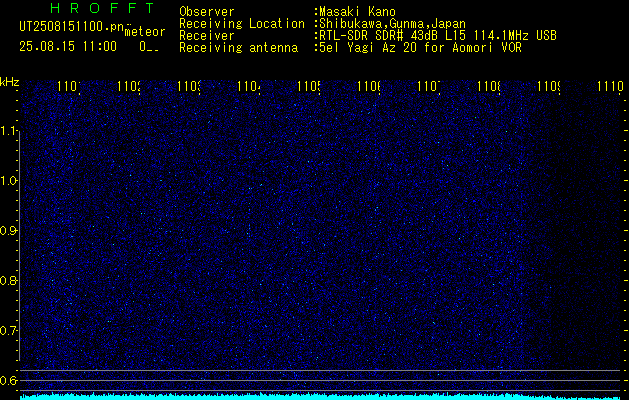Click the Observer label

pos(207,12)
